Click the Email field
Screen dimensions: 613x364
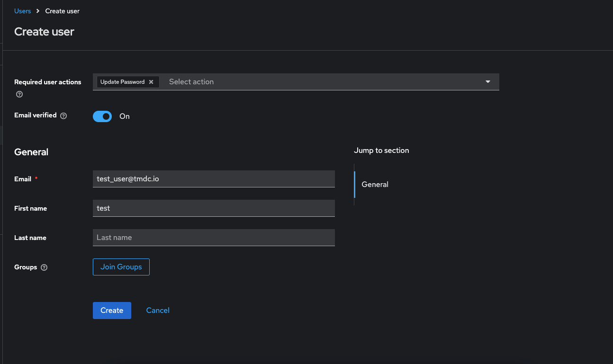point(214,179)
